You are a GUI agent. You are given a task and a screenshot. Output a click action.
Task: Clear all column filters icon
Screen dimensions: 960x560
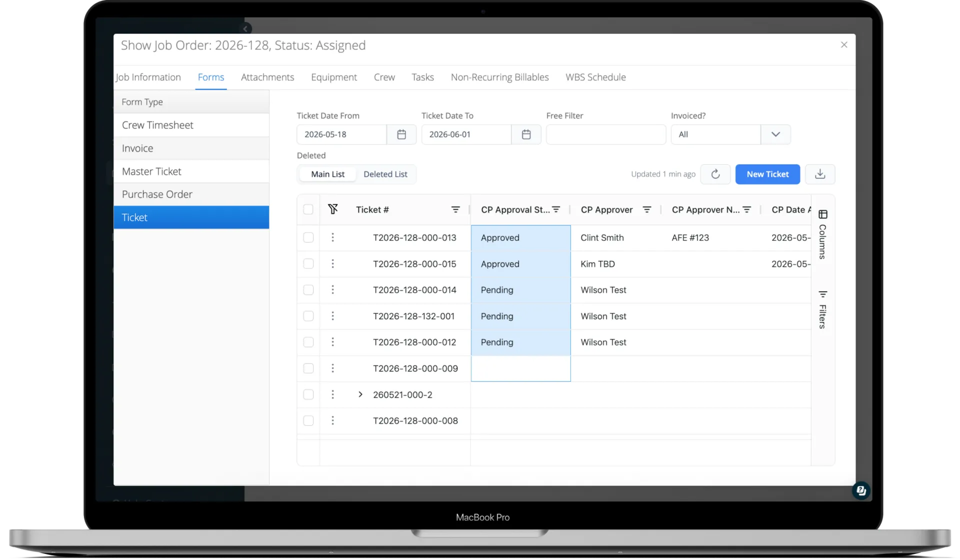(333, 209)
